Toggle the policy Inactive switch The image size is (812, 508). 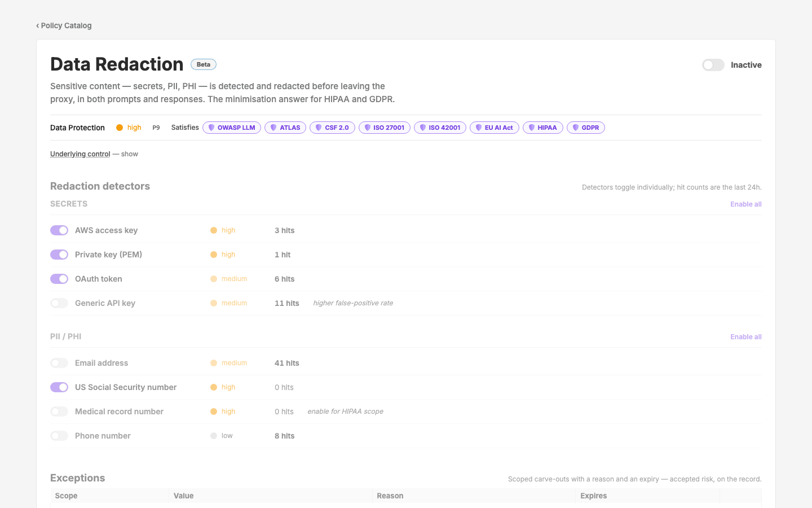pos(713,65)
